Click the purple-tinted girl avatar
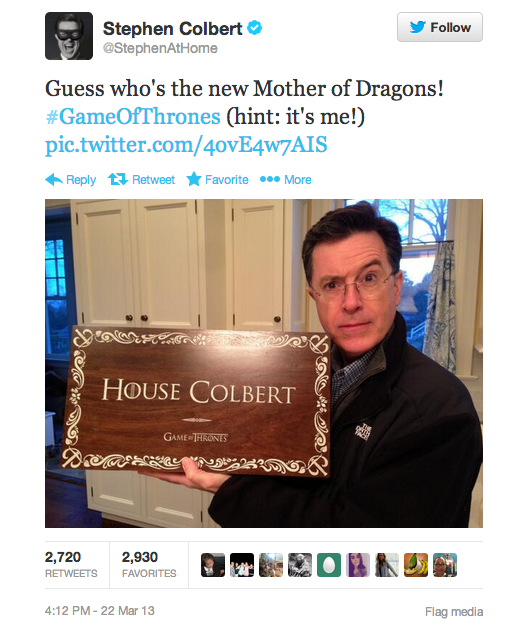This screenshot has height=625, width=511. coord(358,565)
